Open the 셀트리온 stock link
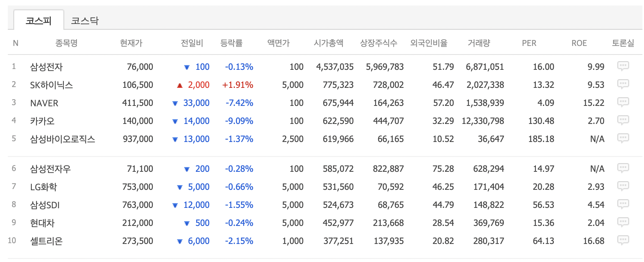The width and height of the screenshot is (644, 262). pos(46,241)
